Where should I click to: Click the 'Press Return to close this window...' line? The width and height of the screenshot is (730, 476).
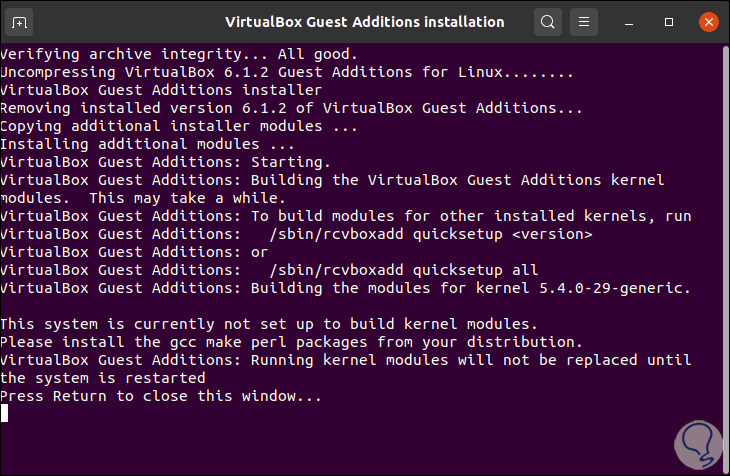point(162,396)
